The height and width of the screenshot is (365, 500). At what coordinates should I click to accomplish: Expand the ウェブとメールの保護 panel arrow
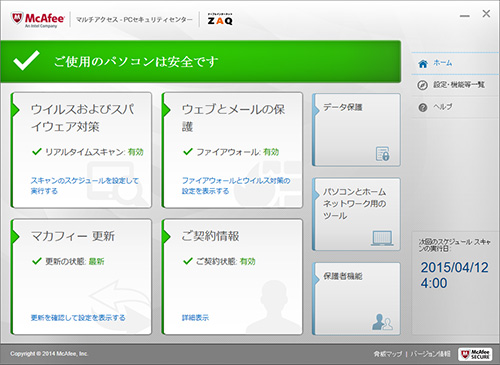click(x=167, y=110)
